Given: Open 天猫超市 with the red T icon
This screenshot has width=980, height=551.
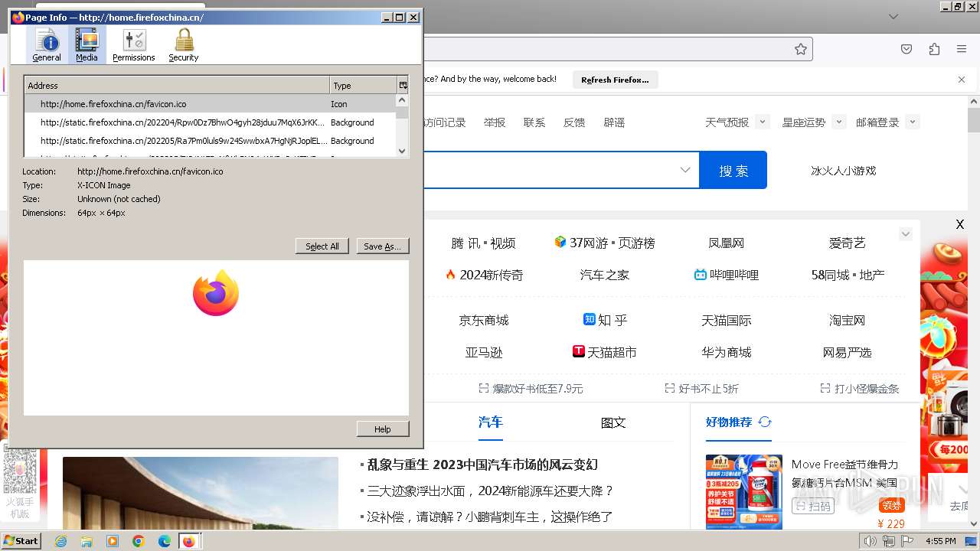Looking at the screenshot, I should pyautogui.click(x=605, y=352).
